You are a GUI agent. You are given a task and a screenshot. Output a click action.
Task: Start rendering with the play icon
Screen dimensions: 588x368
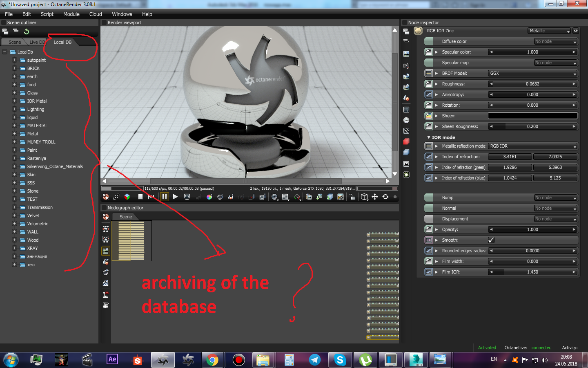[x=175, y=197]
